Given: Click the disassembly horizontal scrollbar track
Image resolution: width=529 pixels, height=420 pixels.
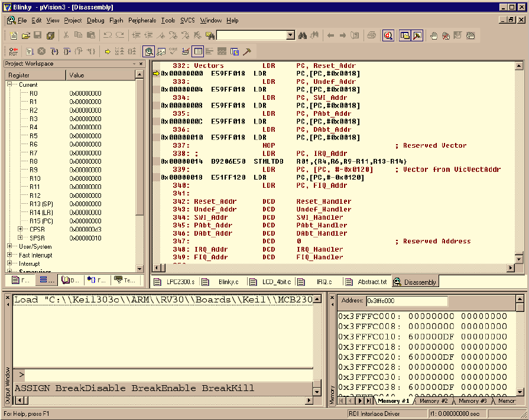Looking at the screenshot, I should [x=331, y=269].
